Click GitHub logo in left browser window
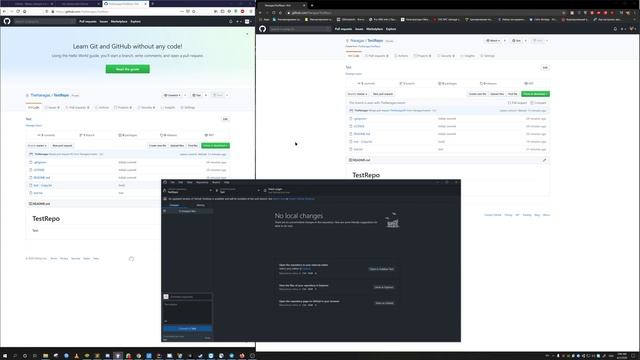The width and height of the screenshot is (640, 360). [x=7, y=21]
